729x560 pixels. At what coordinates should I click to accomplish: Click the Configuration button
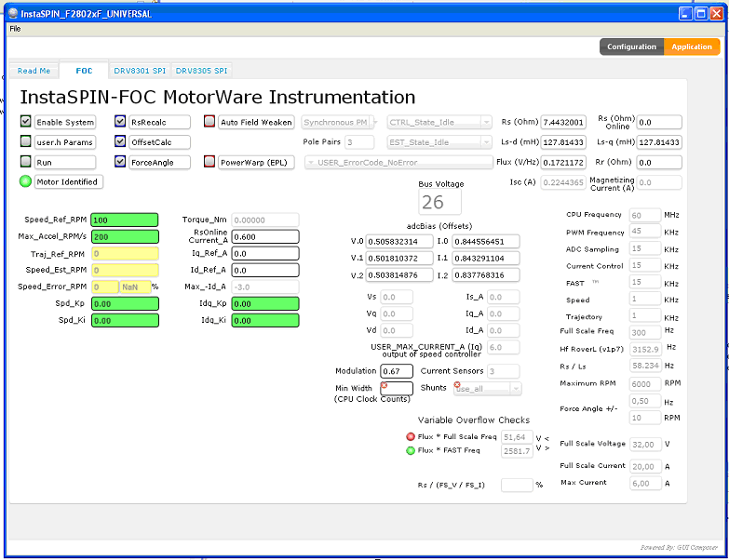pos(631,47)
